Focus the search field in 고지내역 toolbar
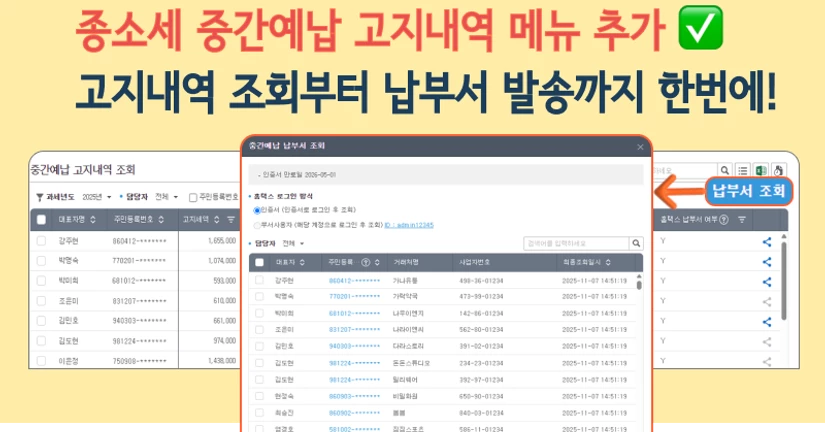 click(x=684, y=170)
